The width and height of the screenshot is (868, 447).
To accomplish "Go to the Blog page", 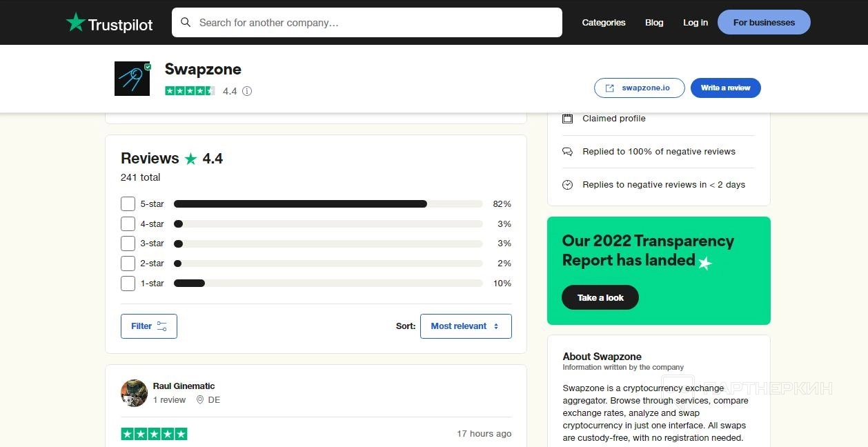I will click(654, 23).
